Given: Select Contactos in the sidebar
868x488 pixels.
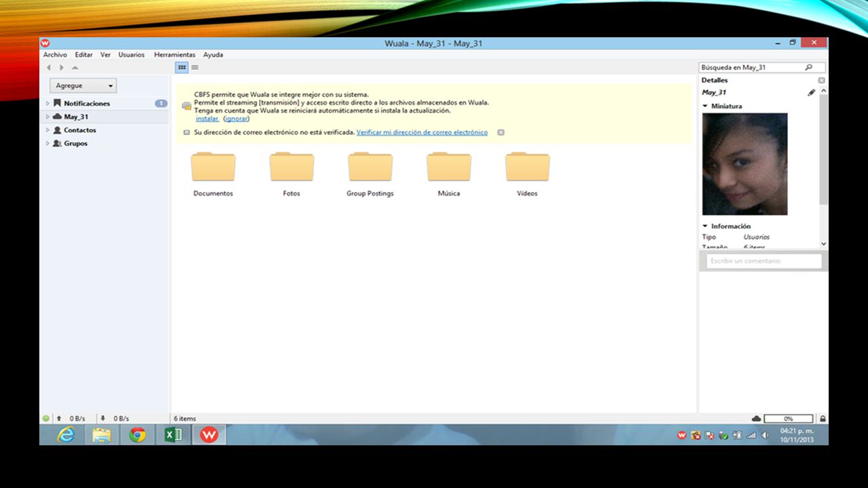Looking at the screenshot, I should 80,130.
